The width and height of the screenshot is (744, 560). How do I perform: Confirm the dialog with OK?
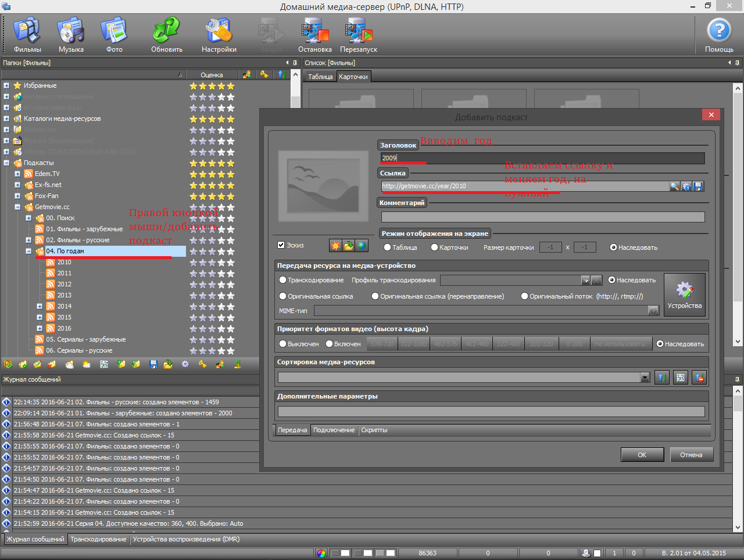642,455
